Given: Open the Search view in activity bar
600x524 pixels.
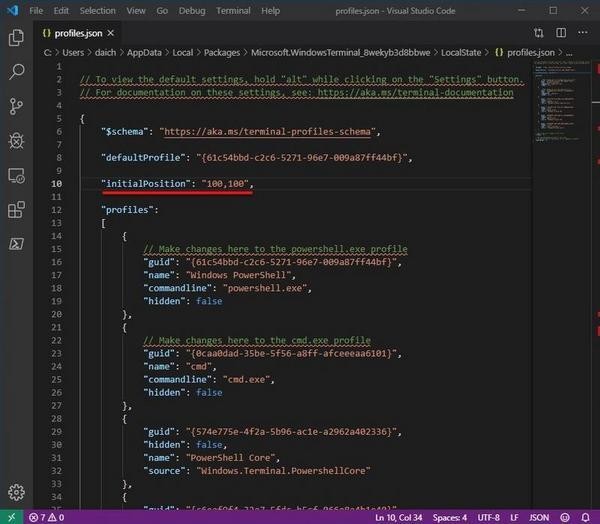Looking at the screenshot, I should 16,72.
